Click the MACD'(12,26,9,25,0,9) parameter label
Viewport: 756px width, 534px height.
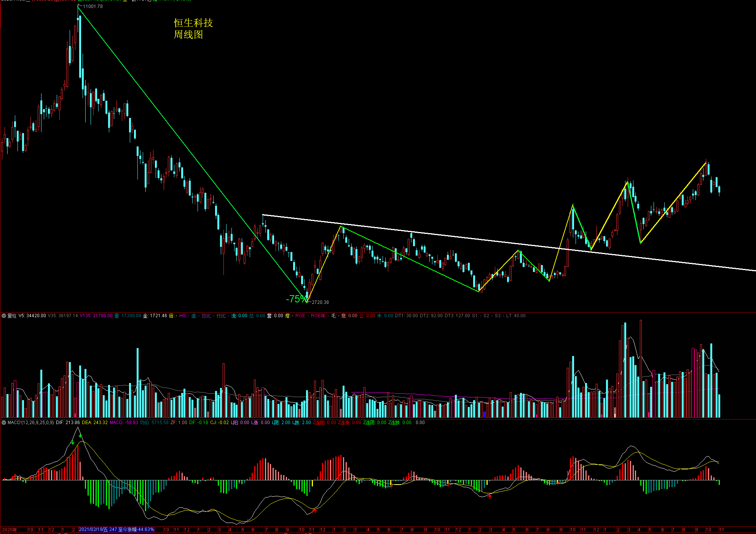(x=31, y=423)
